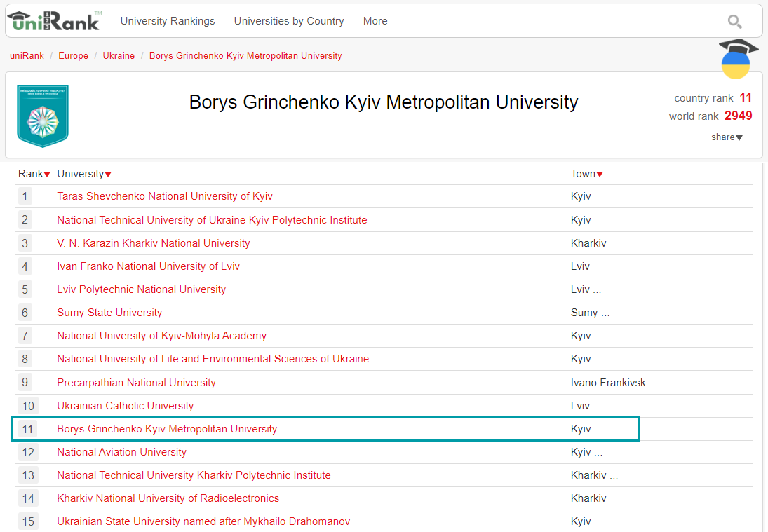Open the search magnifier icon
This screenshot has width=768, height=532.
click(734, 22)
